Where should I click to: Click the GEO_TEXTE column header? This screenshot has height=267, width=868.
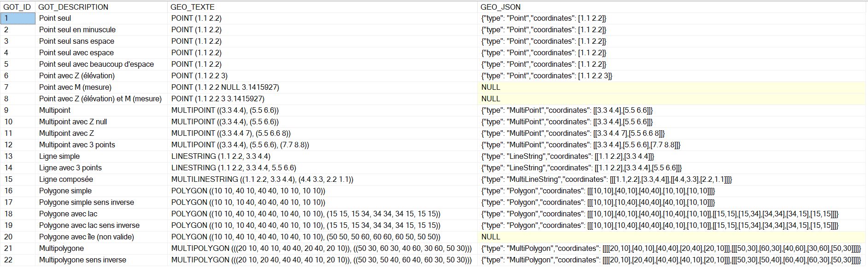coord(192,7)
